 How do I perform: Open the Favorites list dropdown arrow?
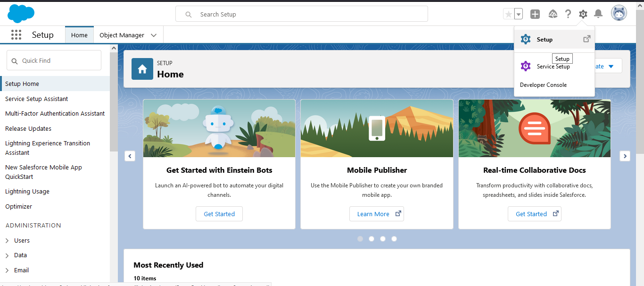point(519,14)
